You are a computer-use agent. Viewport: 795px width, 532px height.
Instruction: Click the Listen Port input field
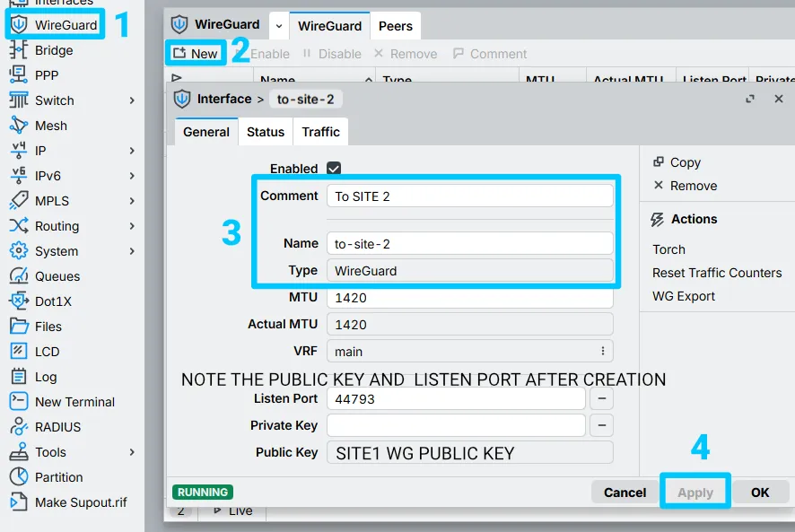coord(456,398)
